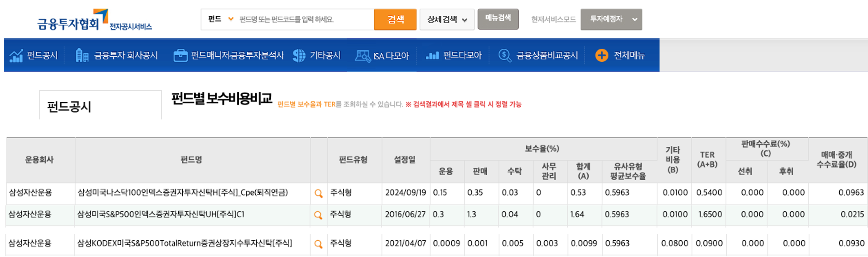This screenshot has height=257, width=868.
Task: Click the orange 검색 button
Action: [x=395, y=19]
